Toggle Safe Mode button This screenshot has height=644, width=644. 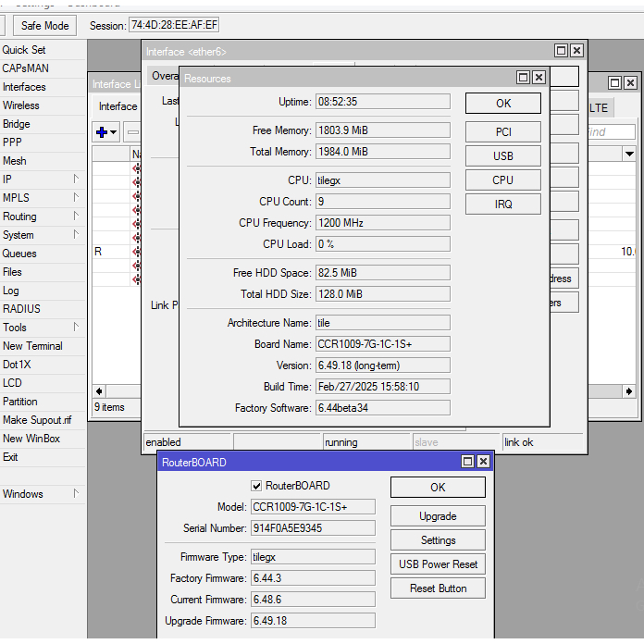point(44,26)
